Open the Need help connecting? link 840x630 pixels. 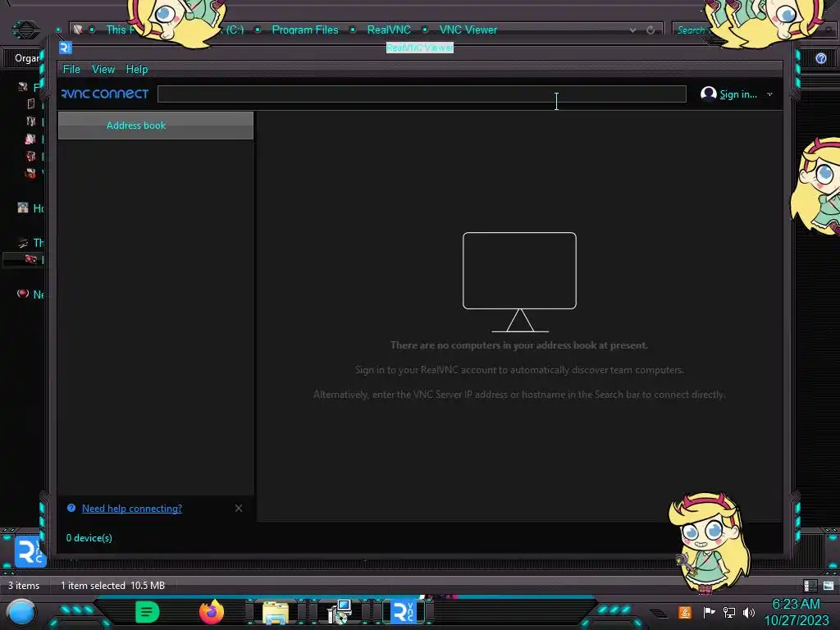pos(132,509)
